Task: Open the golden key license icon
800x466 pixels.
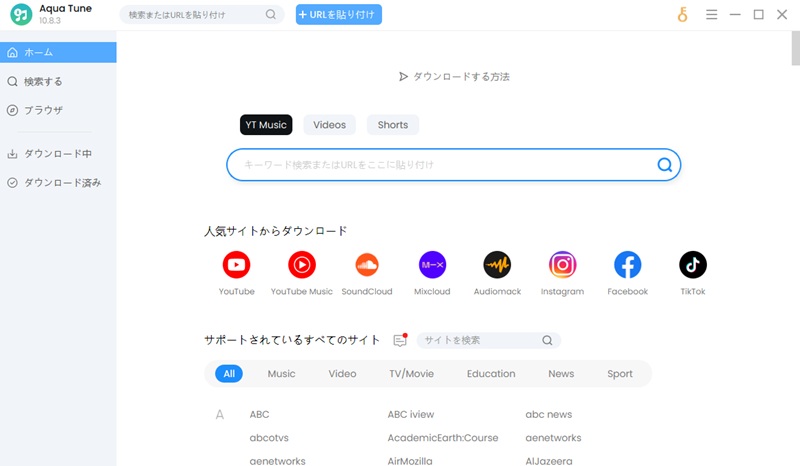Action: coord(682,14)
